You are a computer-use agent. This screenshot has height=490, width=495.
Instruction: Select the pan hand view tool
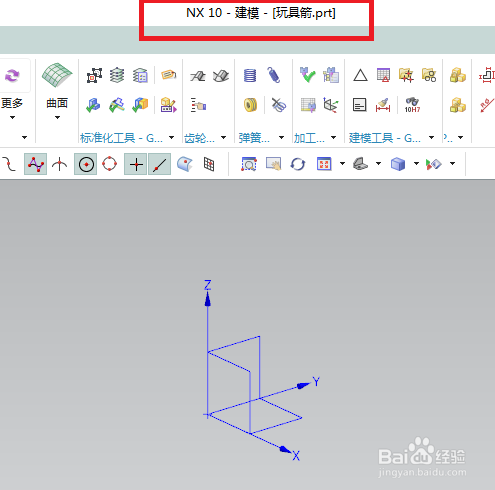coord(273,164)
